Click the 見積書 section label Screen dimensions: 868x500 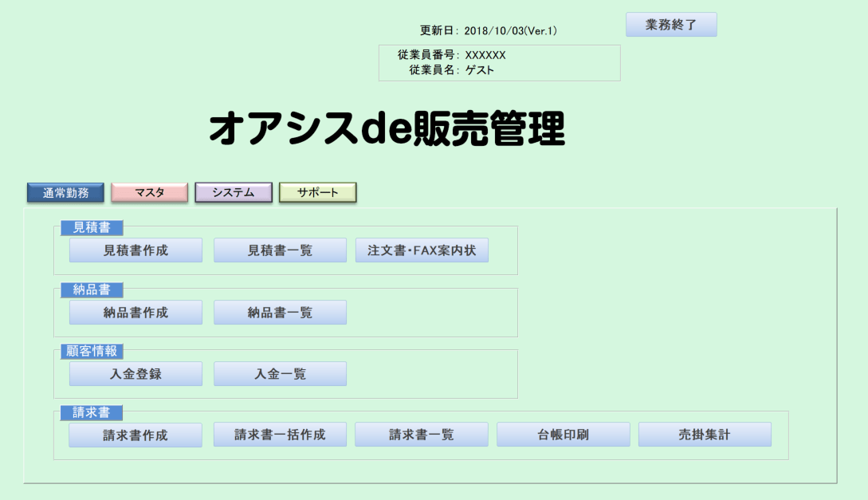click(92, 227)
